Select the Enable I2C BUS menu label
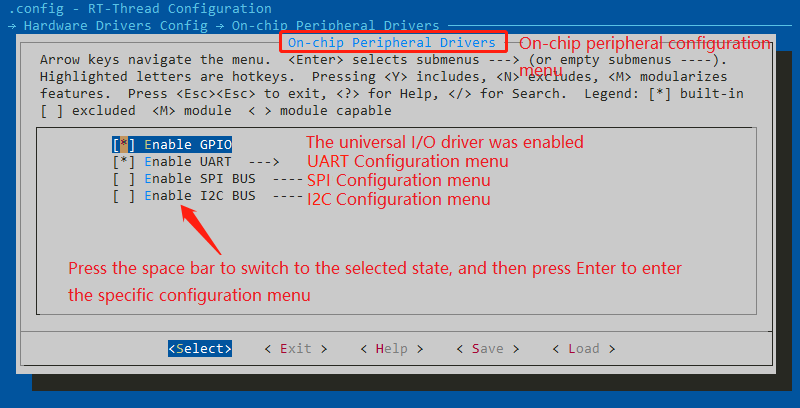 200,197
